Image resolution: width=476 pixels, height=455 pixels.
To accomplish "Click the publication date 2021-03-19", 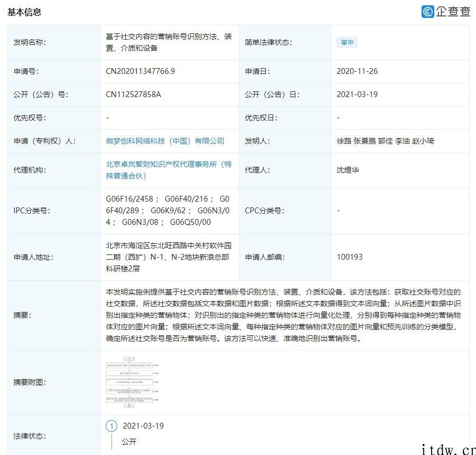I will click(x=358, y=94).
